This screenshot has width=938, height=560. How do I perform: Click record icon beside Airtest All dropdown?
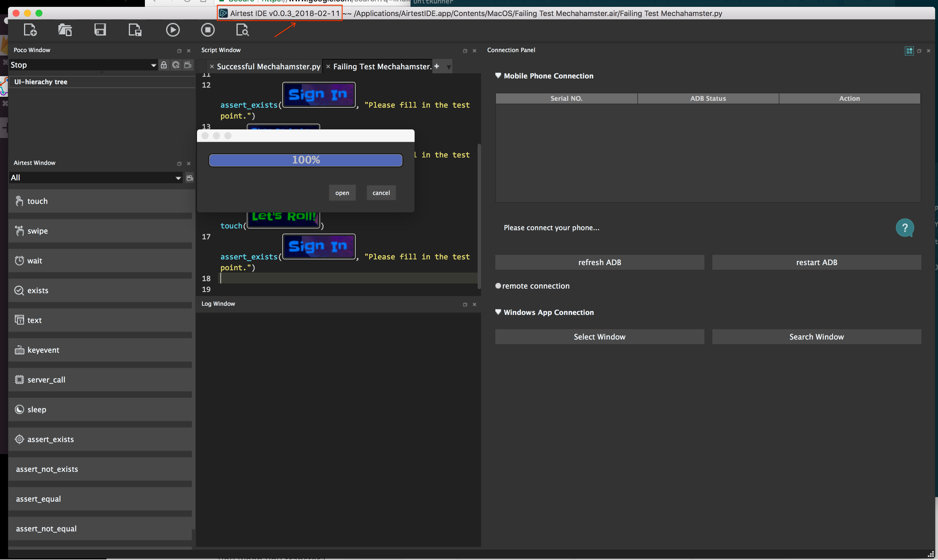[190, 178]
